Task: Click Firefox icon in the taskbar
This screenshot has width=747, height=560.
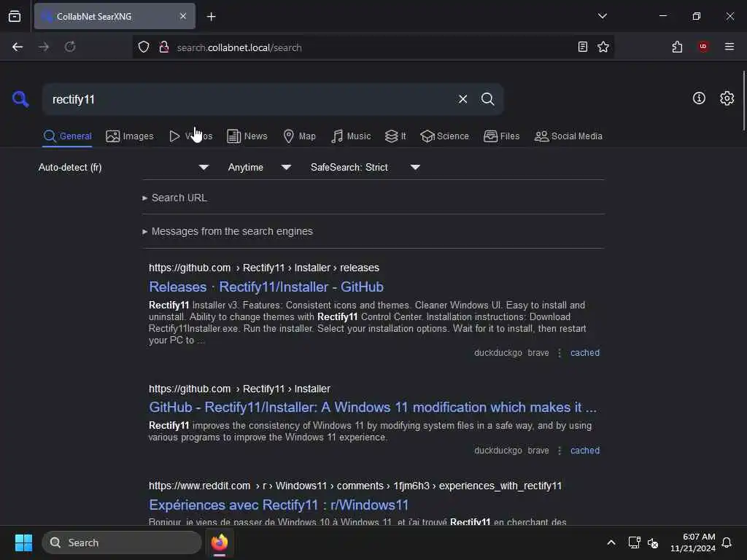Action: click(x=219, y=542)
